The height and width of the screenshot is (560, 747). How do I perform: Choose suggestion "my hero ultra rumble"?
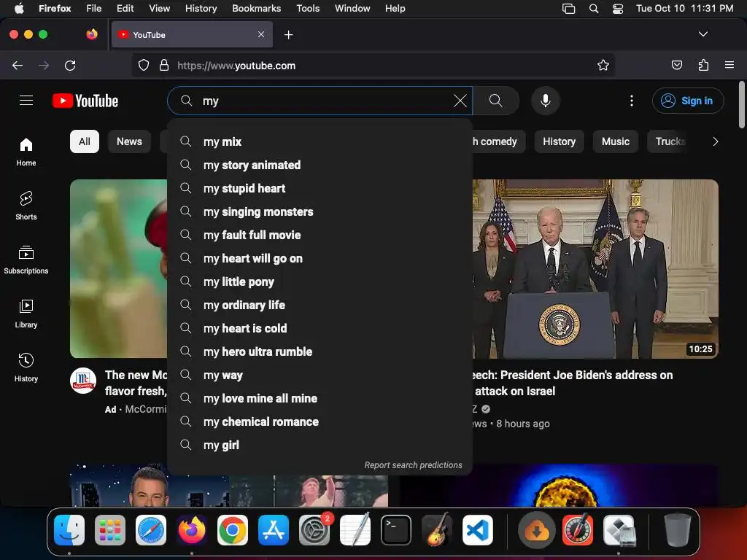[x=320, y=351]
